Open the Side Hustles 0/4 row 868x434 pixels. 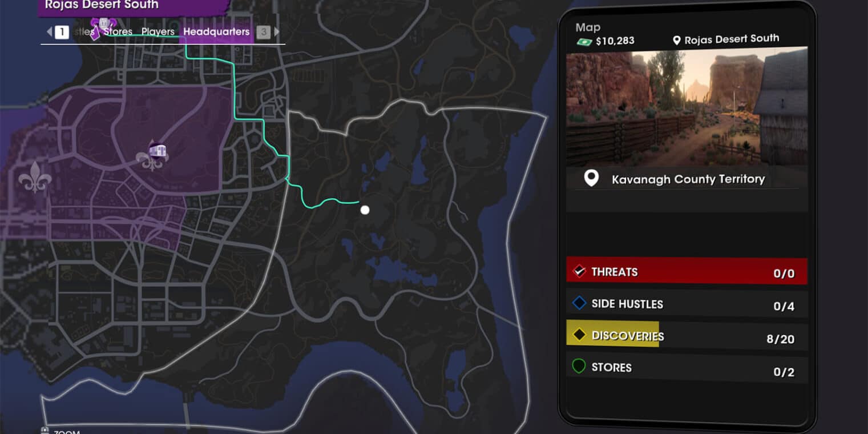tap(687, 304)
